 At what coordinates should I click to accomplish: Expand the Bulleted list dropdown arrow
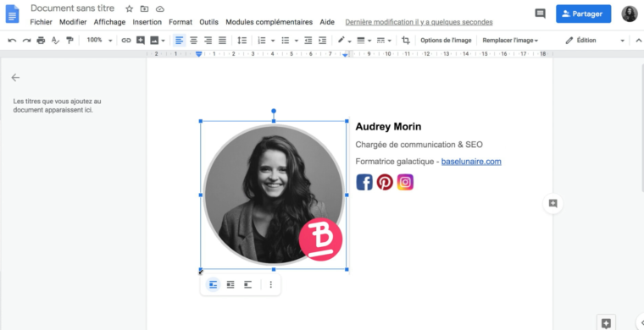[296, 41]
